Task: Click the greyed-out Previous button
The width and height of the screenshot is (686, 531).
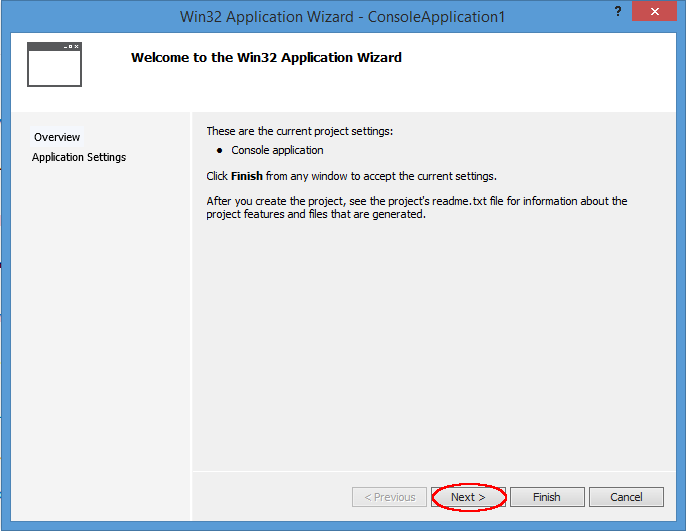Action: click(389, 497)
